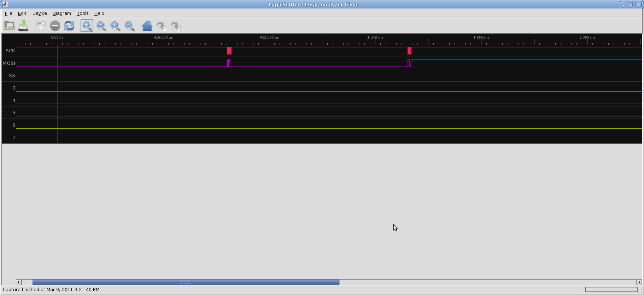Viewport: 644px width, 295px height.
Task: Open the Help menu
Action: [99, 13]
